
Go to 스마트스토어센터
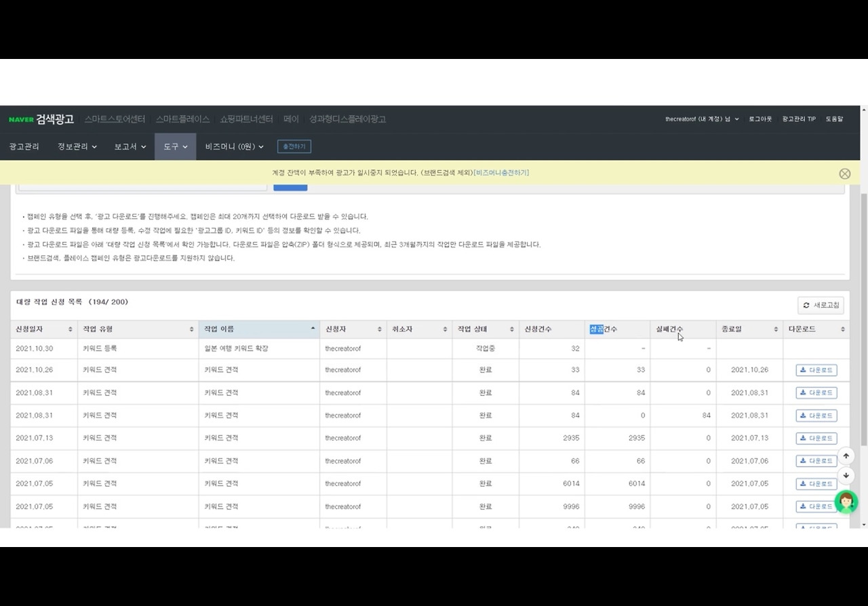pyautogui.click(x=115, y=119)
